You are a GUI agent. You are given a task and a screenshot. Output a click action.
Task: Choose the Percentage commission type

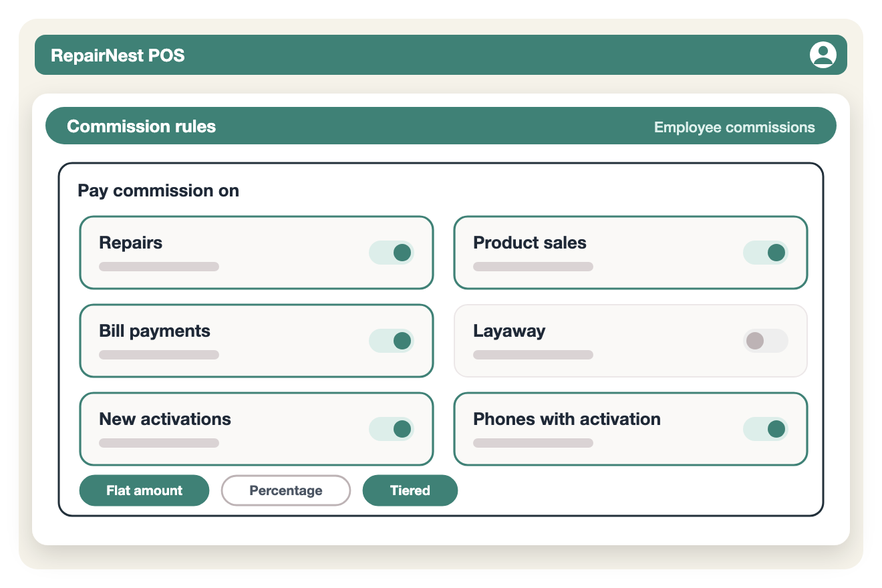[x=286, y=490]
